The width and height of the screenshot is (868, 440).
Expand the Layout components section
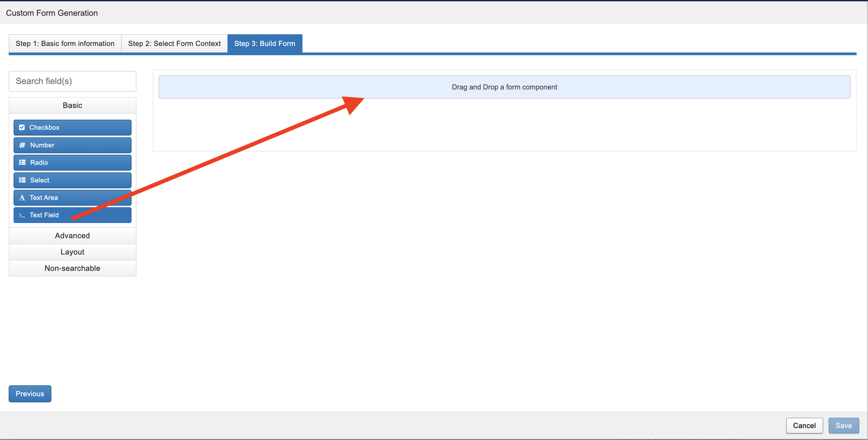tap(73, 252)
